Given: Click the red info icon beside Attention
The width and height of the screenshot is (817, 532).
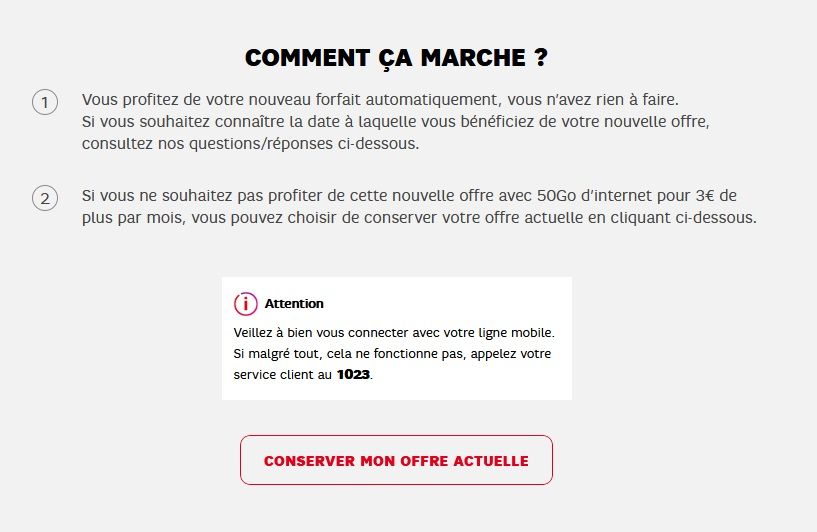Looking at the screenshot, I should pos(245,304).
